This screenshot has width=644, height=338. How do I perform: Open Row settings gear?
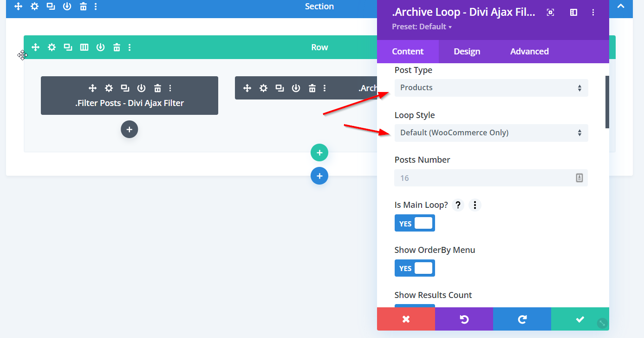(52, 47)
